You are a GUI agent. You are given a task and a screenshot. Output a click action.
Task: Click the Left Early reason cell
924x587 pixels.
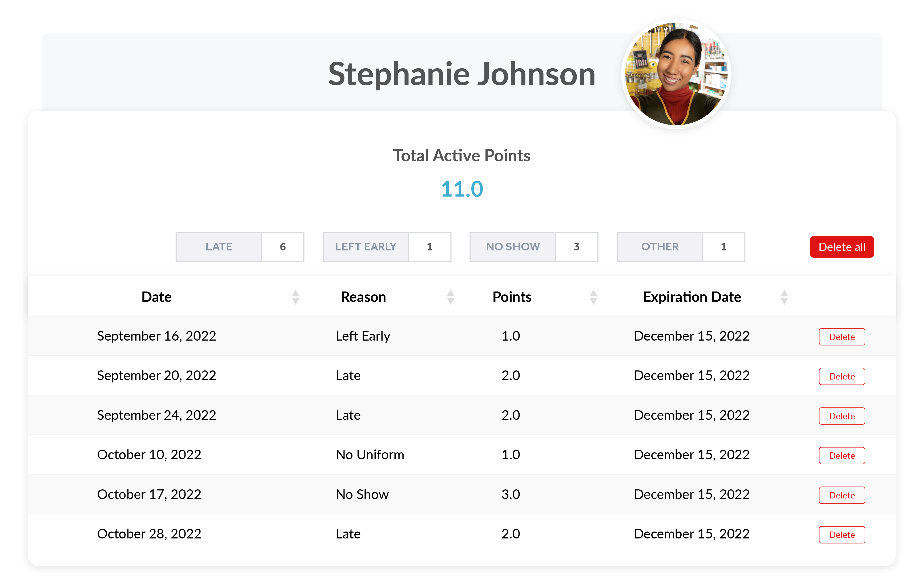point(363,336)
